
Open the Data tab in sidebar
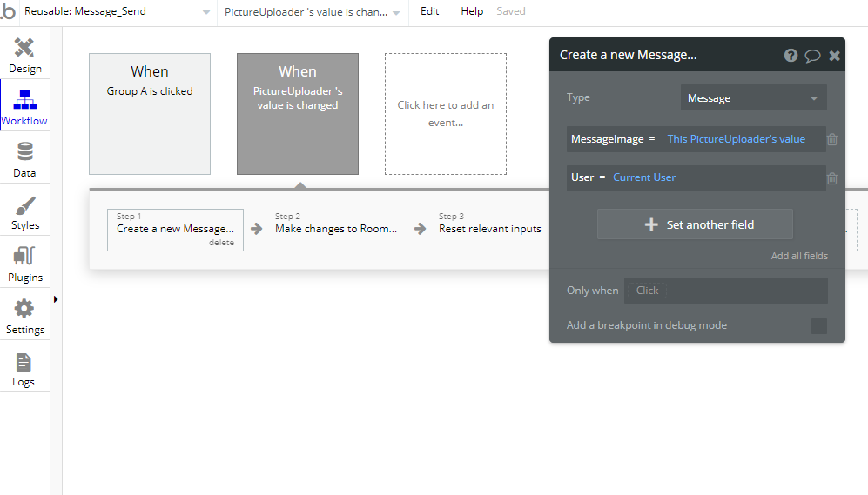[x=24, y=159]
